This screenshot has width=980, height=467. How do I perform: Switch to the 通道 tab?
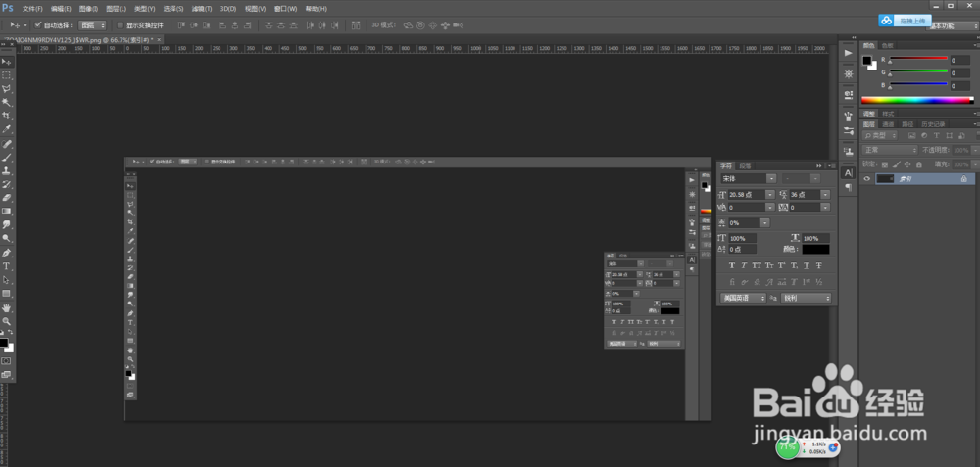pos(888,124)
